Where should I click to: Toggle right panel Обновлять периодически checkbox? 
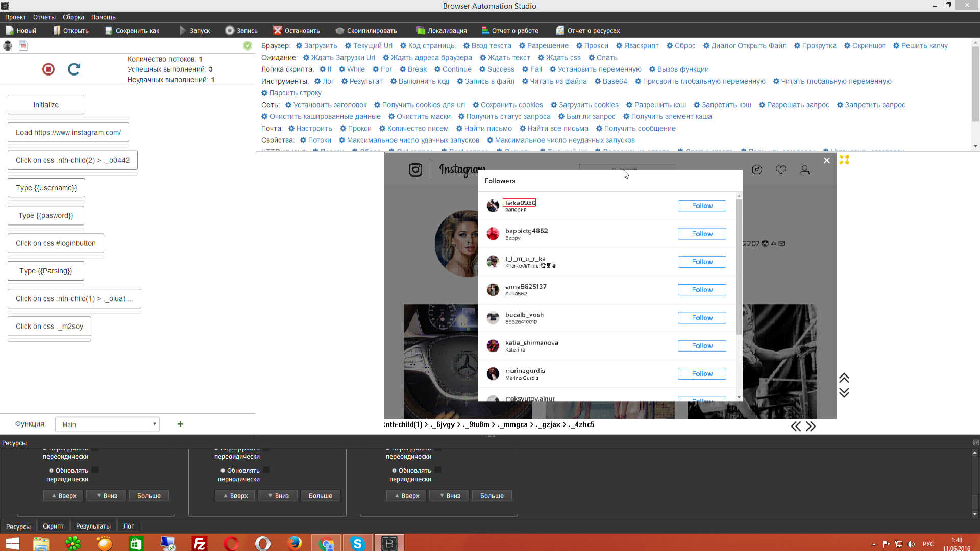pos(438,470)
